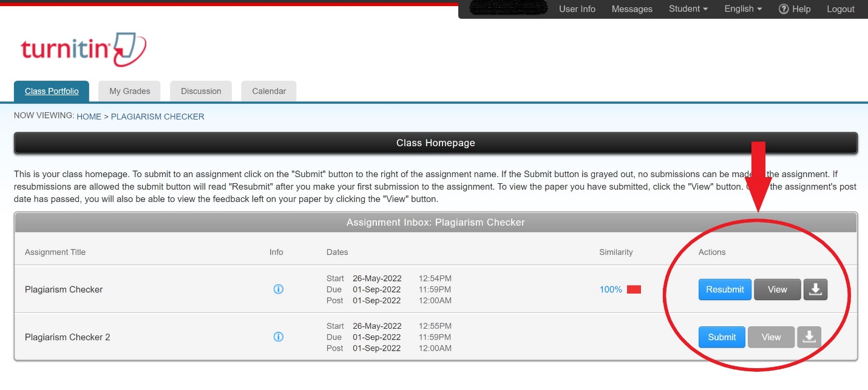Follow the HOME breadcrumb link
Viewport: 868px width, 390px height.
point(89,116)
